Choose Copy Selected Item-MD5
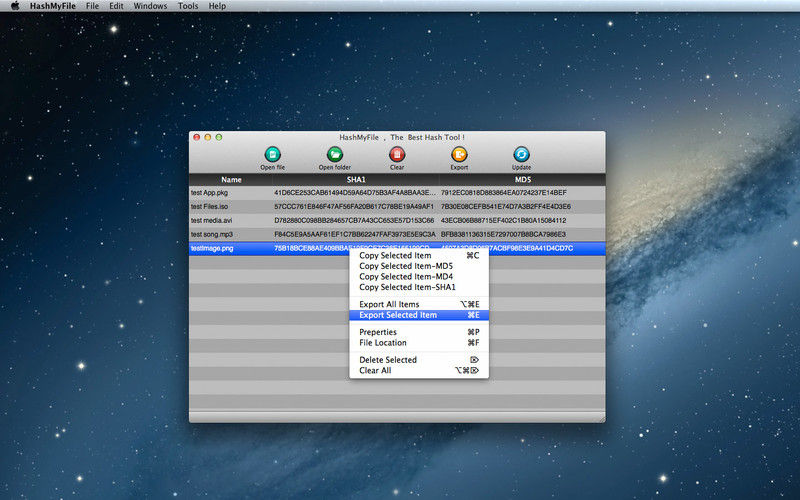800x500 pixels. 419,266
